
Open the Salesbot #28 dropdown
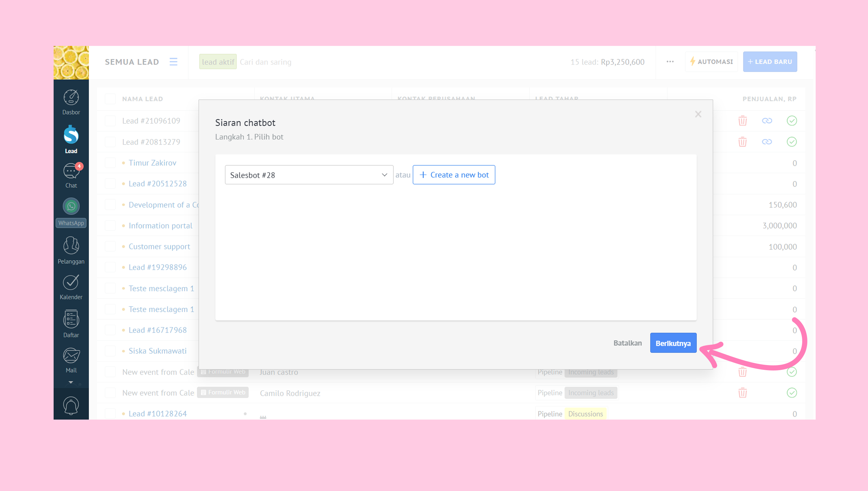(309, 175)
